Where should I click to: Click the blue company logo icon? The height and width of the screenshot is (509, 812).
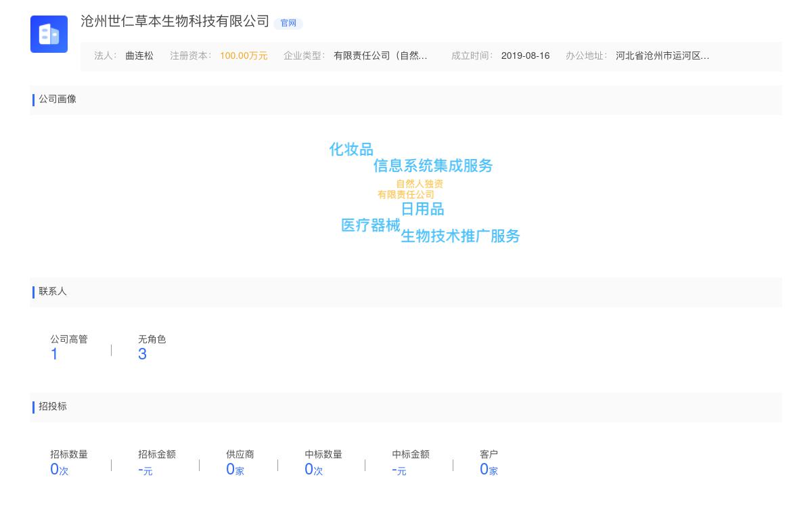click(x=49, y=34)
